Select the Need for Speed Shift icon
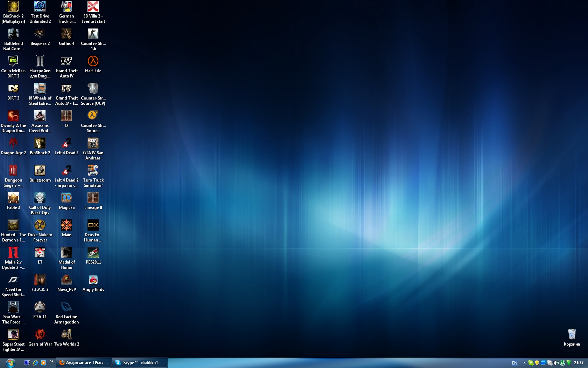 13,286
